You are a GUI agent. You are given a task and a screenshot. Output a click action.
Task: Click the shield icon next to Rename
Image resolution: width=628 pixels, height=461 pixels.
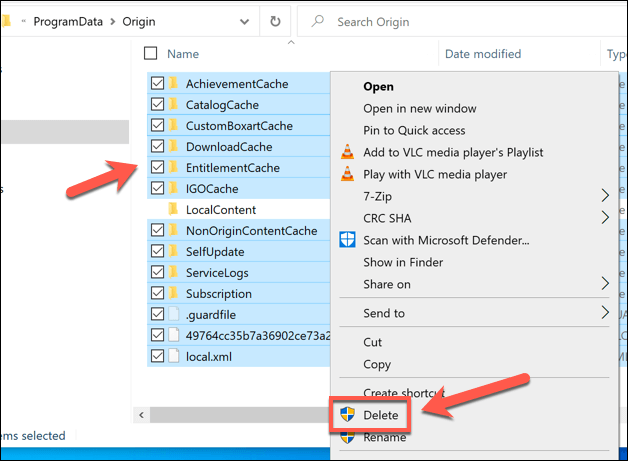click(x=348, y=437)
